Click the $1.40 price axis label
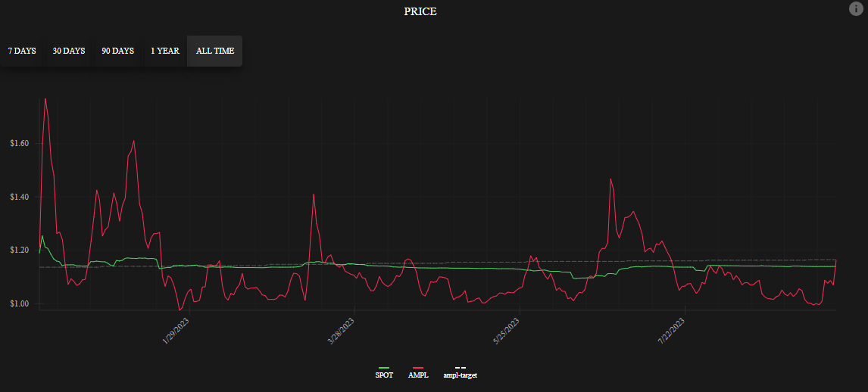The image size is (868, 392). [x=19, y=197]
